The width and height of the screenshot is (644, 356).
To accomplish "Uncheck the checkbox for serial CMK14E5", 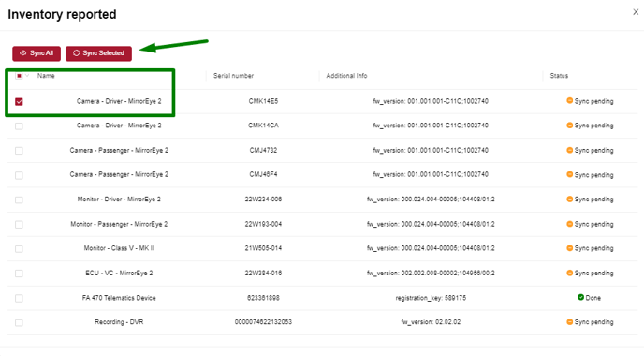I will click(x=19, y=101).
